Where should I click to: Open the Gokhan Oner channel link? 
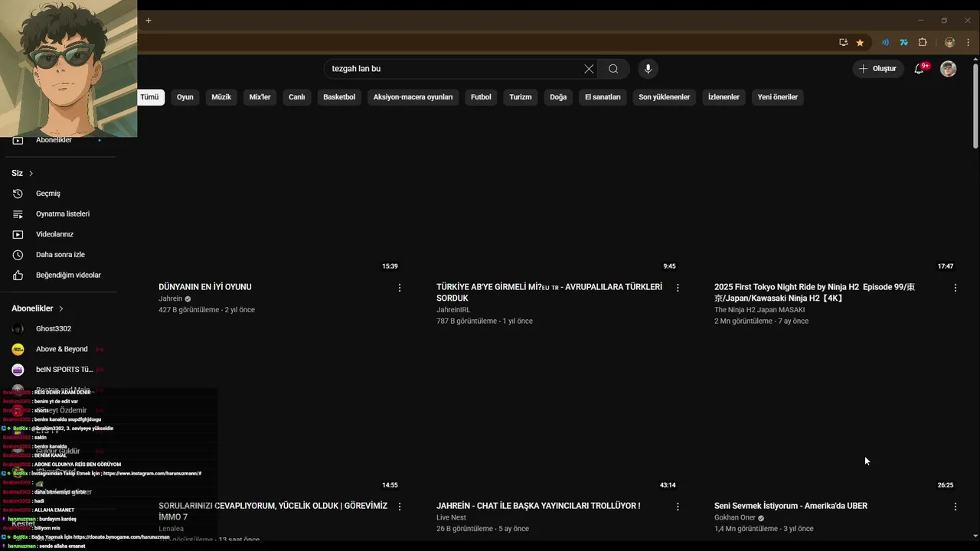735,517
